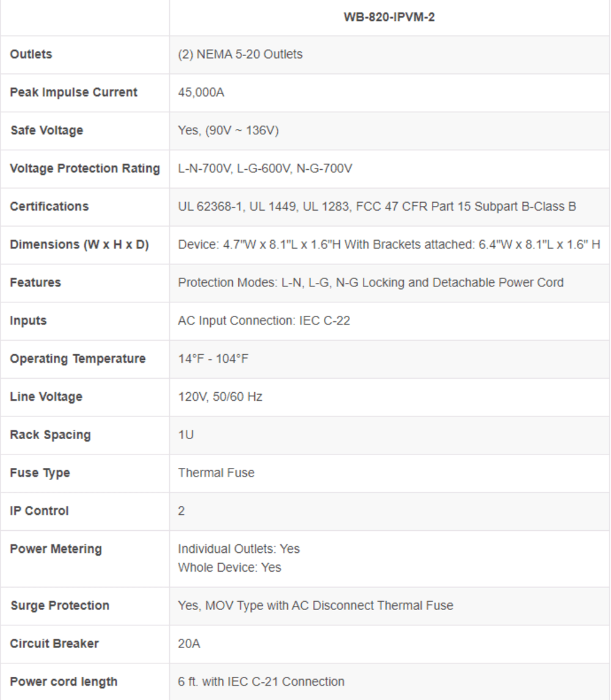
Task: Select the WB-820-IPVM-2 column header
Action: coord(389,17)
